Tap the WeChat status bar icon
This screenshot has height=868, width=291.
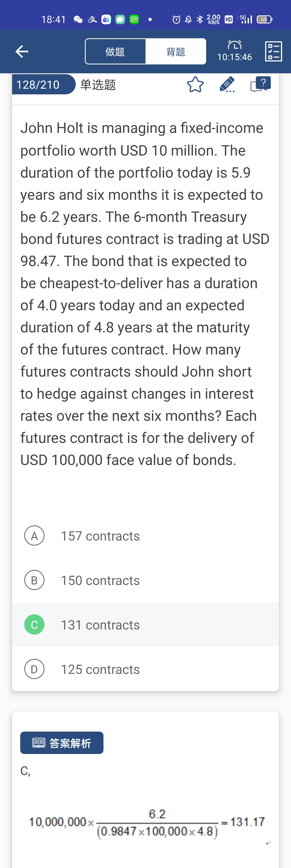pos(78,19)
